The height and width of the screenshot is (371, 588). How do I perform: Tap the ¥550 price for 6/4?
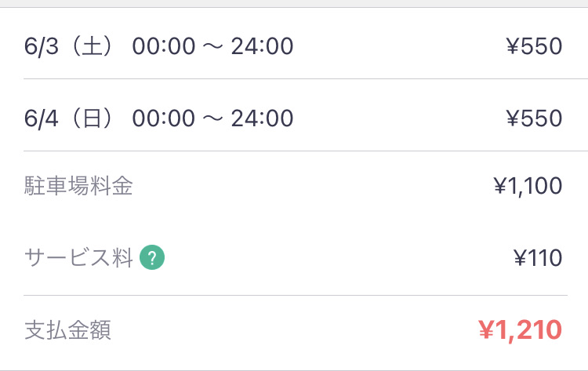534,118
